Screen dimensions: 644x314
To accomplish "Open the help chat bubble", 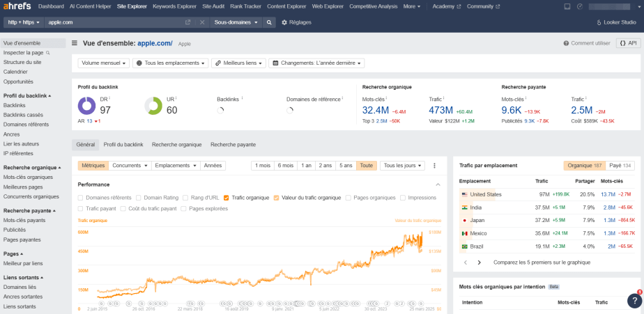I will point(634,301).
